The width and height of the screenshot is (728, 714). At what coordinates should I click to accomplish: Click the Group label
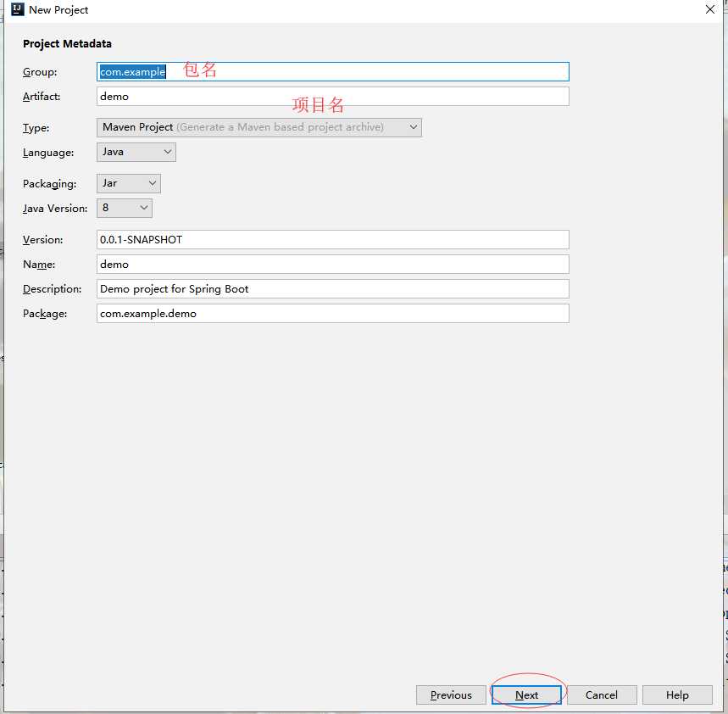point(40,72)
